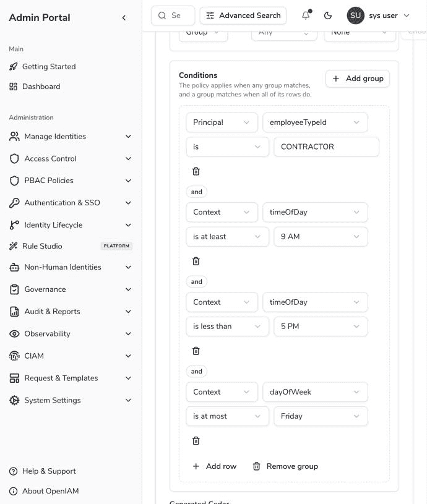427x504 pixels.
Task: Open the search magnifier field
Action: [x=173, y=15]
